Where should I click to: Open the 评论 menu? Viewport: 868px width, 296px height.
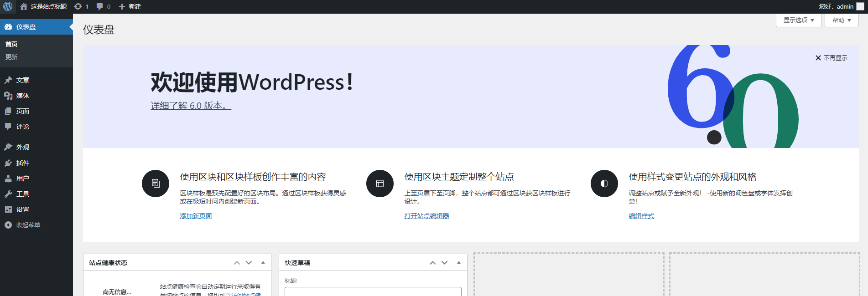point(36,127)
